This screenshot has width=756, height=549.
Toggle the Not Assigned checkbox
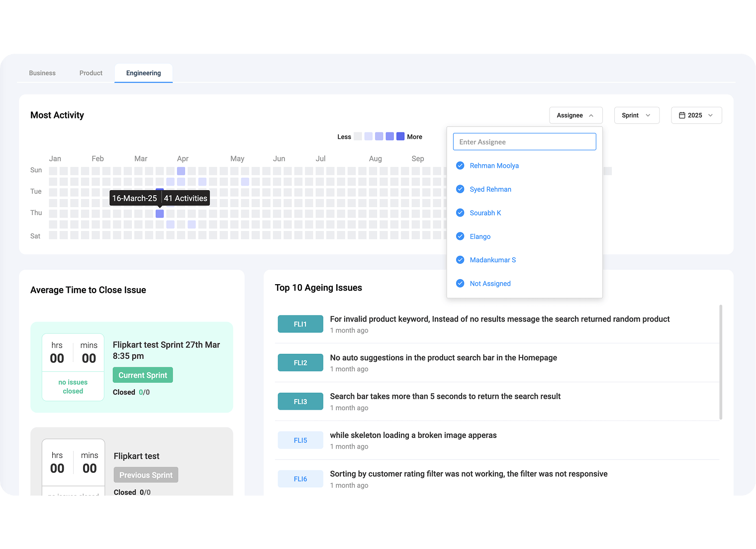[x=460, y=284]
